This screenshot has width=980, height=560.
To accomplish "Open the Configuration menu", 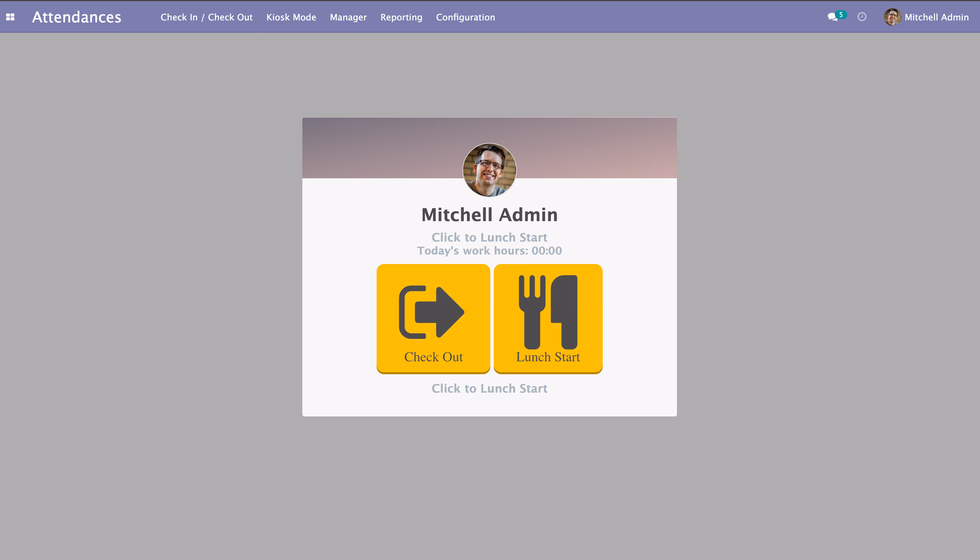I will coord(465,17).
